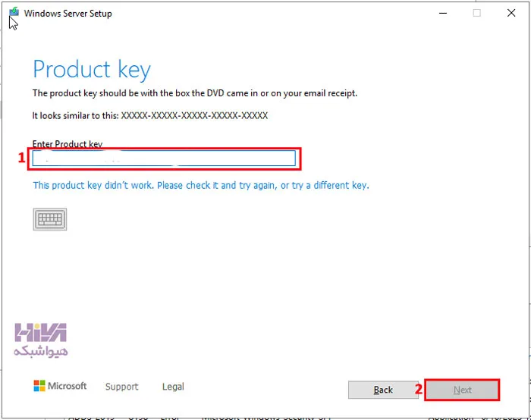Open the Legal link
Viewport: 531px width, 420px height.
click(173, 387)
